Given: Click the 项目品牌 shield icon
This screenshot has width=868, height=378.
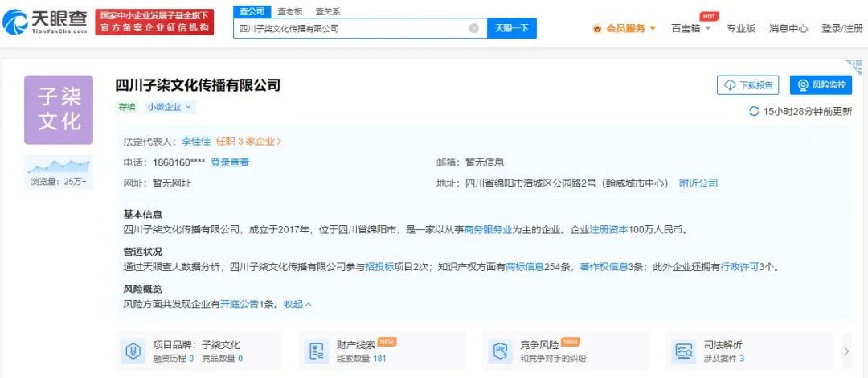Looking at the screenshot, I should (132, 351).
